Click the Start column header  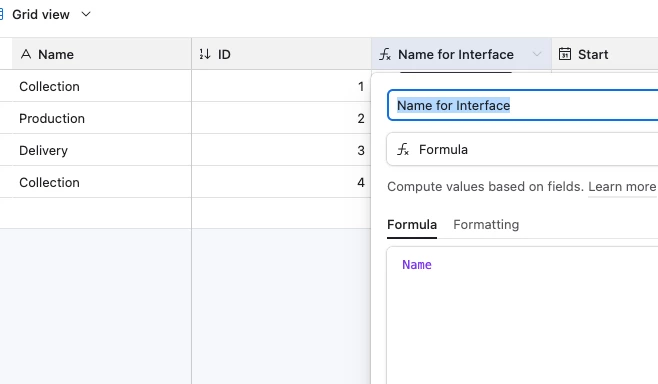pos(605,54)
